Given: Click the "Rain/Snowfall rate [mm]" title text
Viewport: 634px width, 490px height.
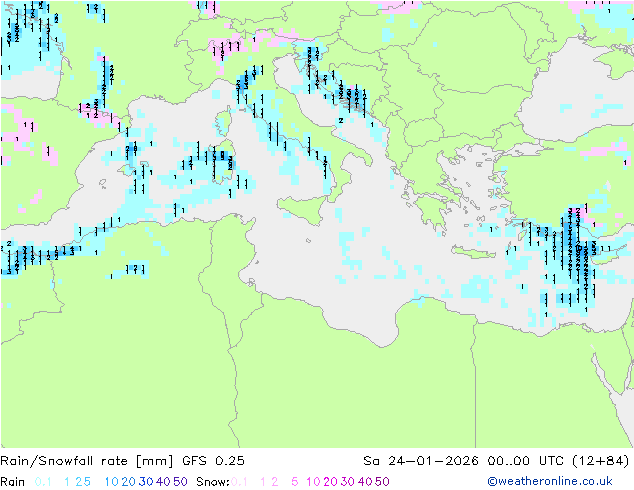Looking at the screenshot, I should [x=87, y=461].
